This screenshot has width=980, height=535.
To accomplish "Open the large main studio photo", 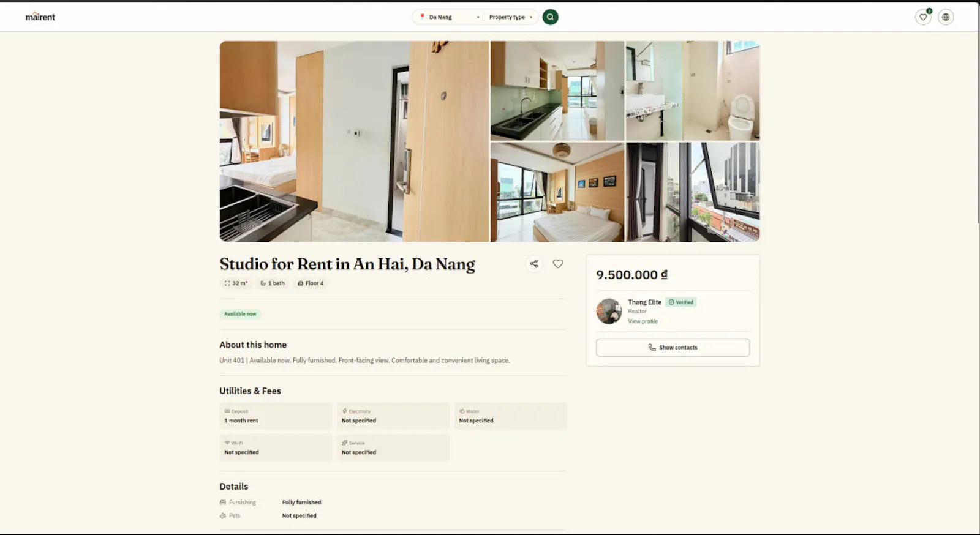I will (x=354, y=141).
